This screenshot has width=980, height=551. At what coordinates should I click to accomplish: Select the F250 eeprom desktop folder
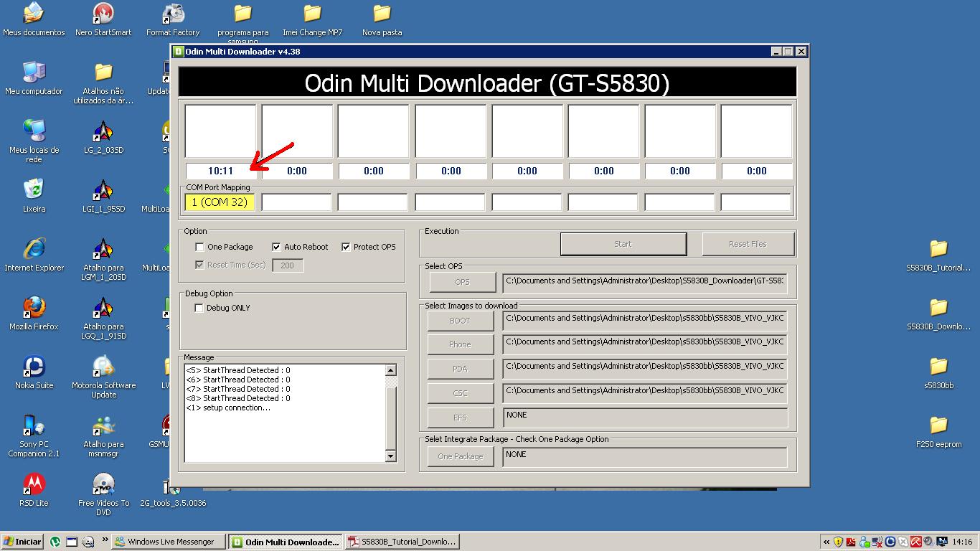pos(938,432)
